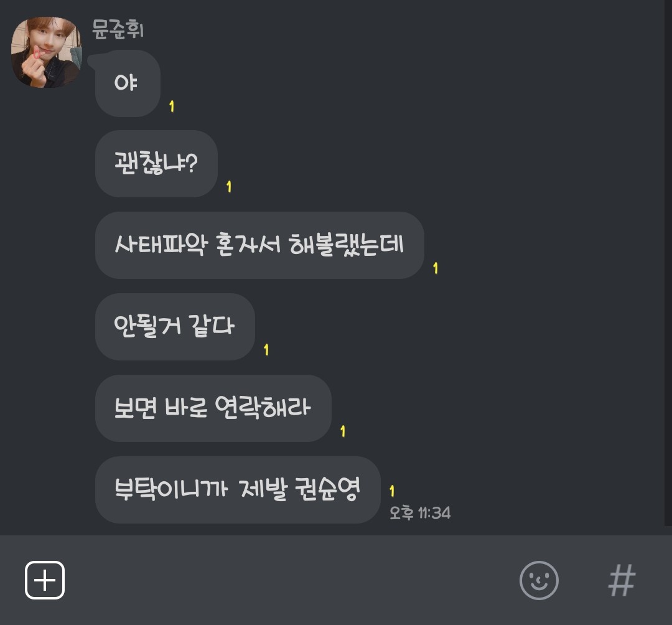Viewport: 672px width, 625px height.
Task: Tap unread count next to '사태파악' message
Action: [436, 268]
